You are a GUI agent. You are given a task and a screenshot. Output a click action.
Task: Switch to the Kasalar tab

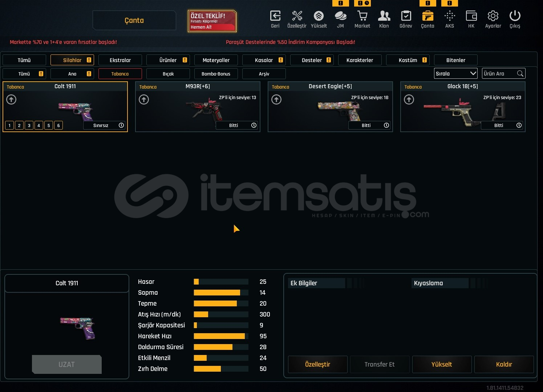pos(264,60)
